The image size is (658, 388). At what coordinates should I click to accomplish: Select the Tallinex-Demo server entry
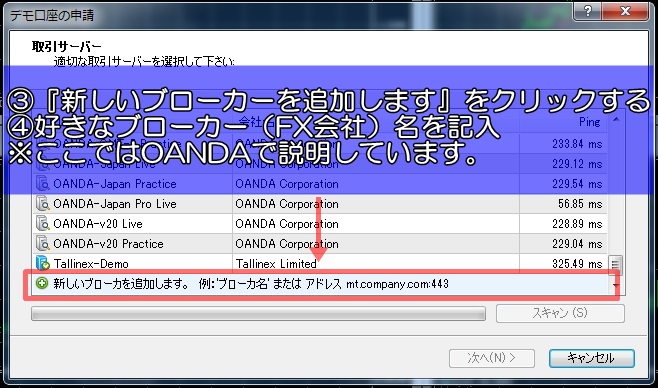[x=320, y=263]
